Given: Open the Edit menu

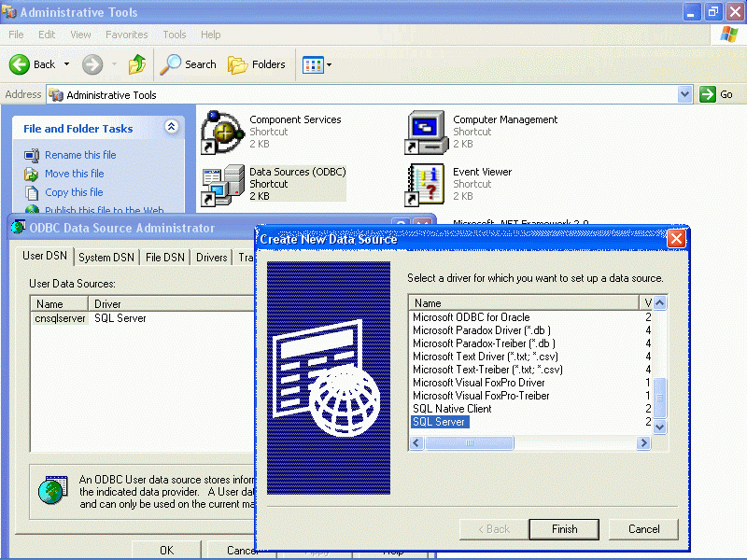Looking at the screenshot, I should (47, 35).
